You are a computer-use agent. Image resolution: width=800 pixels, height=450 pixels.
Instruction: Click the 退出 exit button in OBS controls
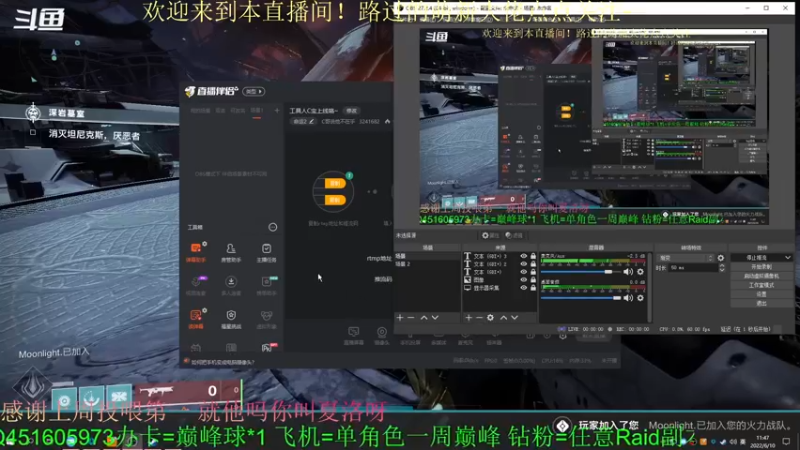coord(761,304)
